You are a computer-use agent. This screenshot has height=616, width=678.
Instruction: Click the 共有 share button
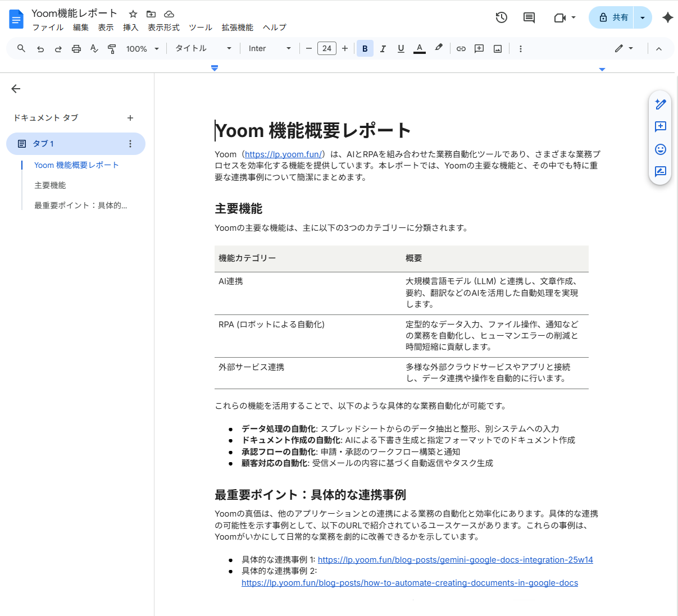click(612, 17)
